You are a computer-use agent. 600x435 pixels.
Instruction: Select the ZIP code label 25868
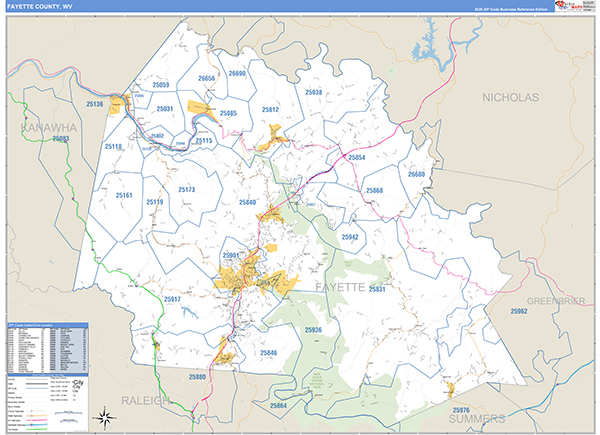(x=375, y=191)
